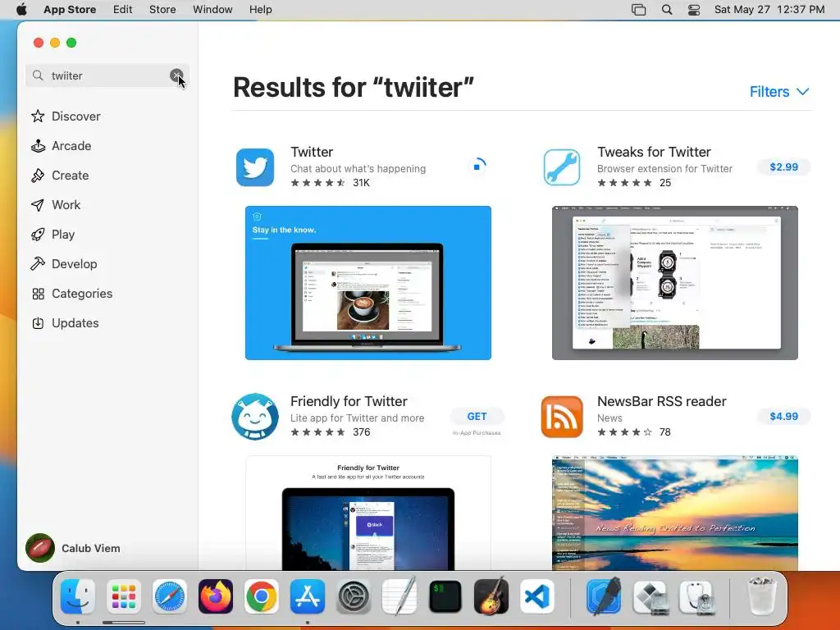
Task: Open the Friendly for Twitter screenshot preview
Action: coord(368,513)
